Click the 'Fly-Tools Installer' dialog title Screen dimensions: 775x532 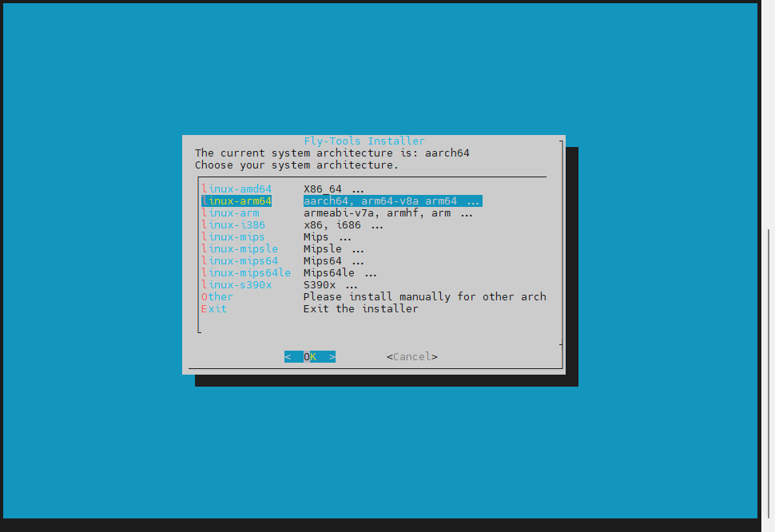click(364, 141)
